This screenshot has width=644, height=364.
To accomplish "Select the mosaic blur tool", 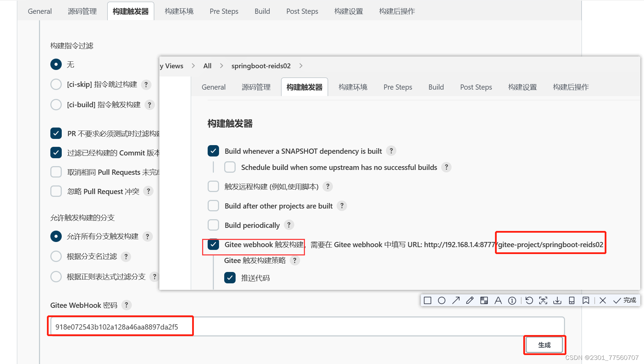I will point(484,300).
